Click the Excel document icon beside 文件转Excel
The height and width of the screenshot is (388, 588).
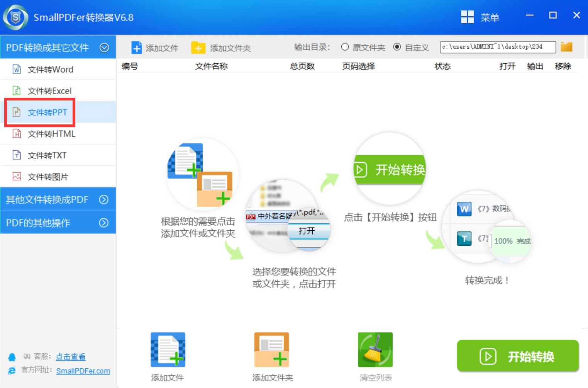pos(17,91)
